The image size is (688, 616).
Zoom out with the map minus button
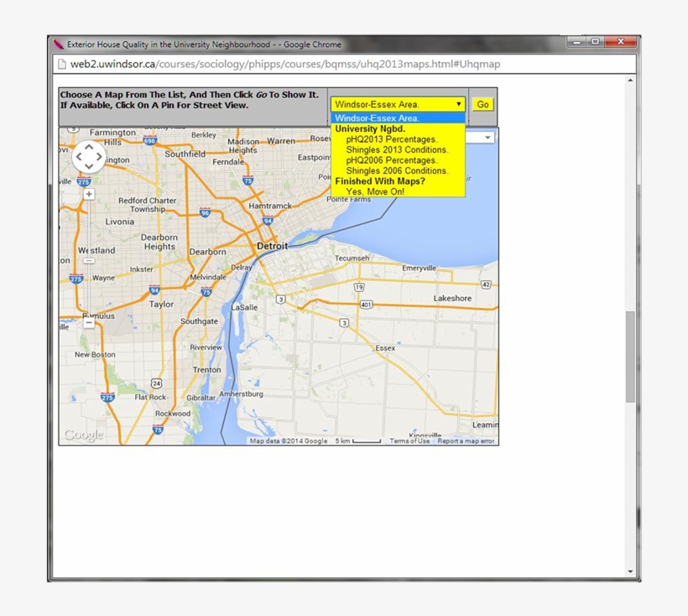pos(89,323)
